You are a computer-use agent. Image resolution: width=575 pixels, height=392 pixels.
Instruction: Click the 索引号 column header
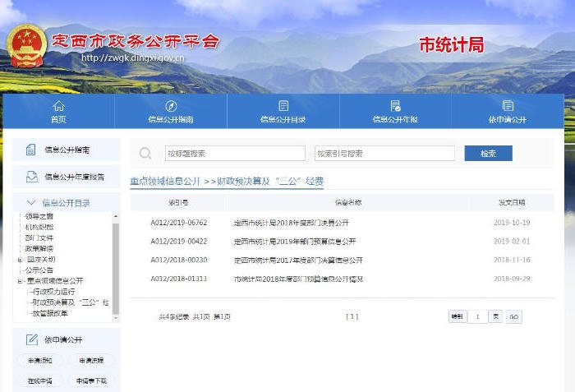(x=178, y=202)
